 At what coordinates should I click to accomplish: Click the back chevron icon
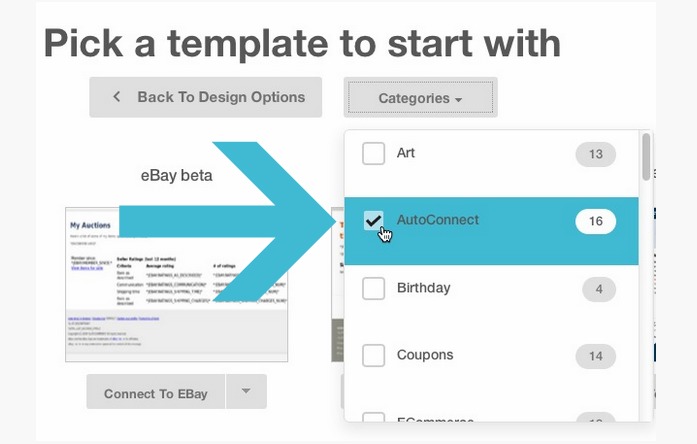tap(117, 96)
